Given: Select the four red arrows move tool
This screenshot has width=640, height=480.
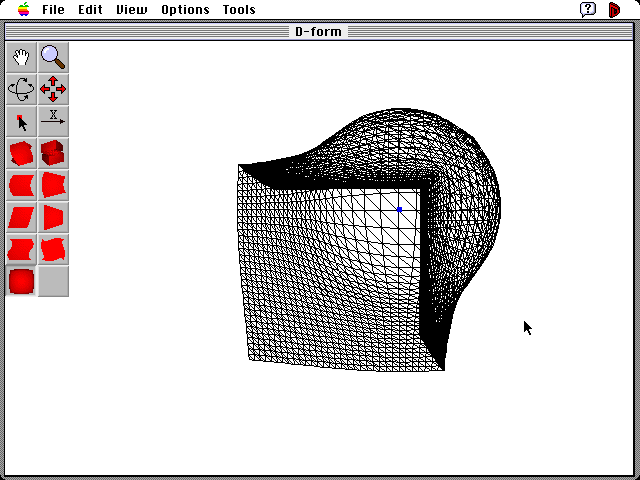Looking at the screenshot, I should click(53, 89).
